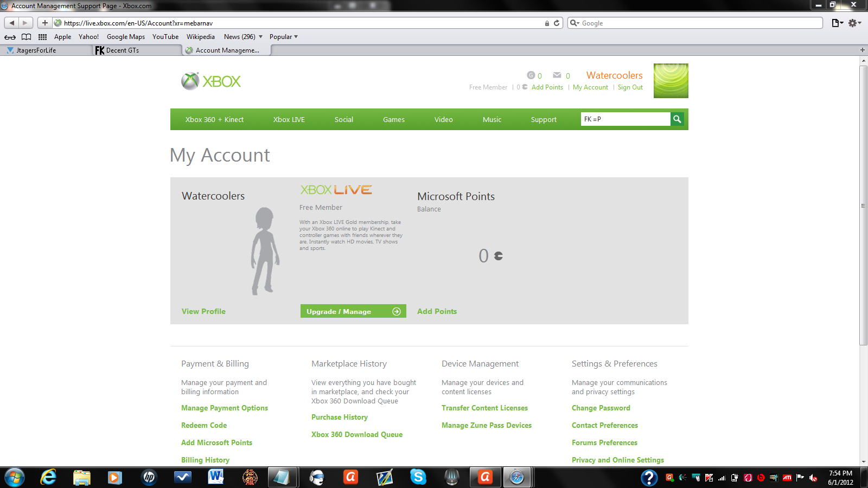The width and height of the screenshot is (868, 488).
Task: Open the Music navigation menu
Action: pos(492,120)
